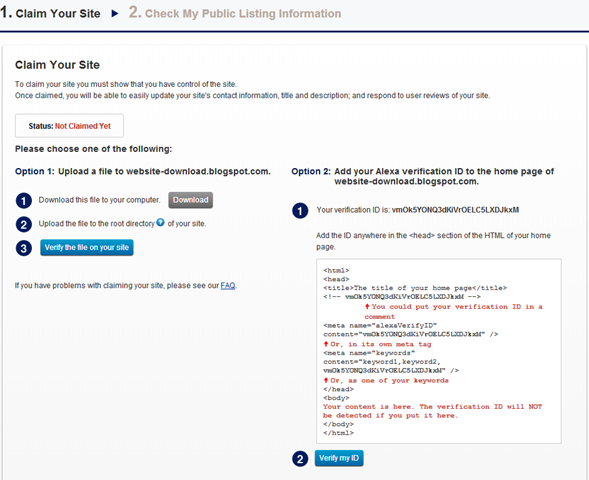
Task: Go to Check My Public Listing Information step
Action: [x=235, y=13]
